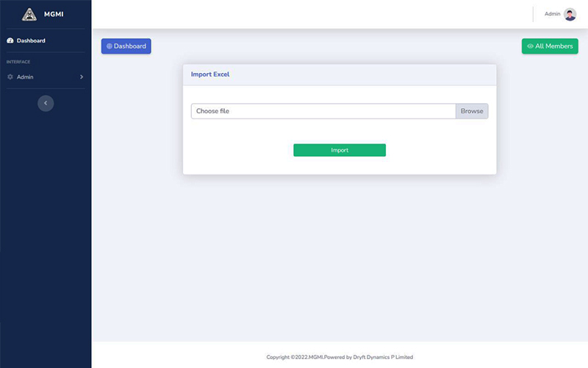Click the footer copyright text
This screenshot has width=588, height=368.
(340, 357)
